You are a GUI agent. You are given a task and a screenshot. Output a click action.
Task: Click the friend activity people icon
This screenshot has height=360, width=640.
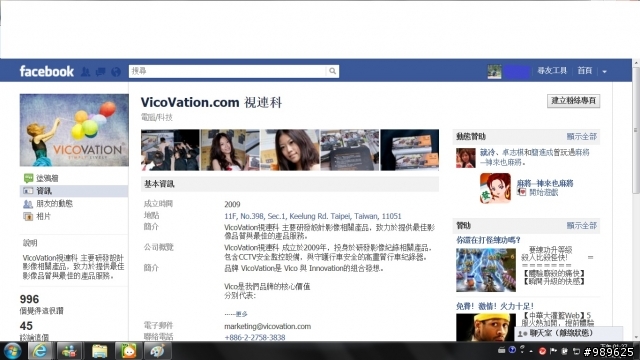point(28,204)
